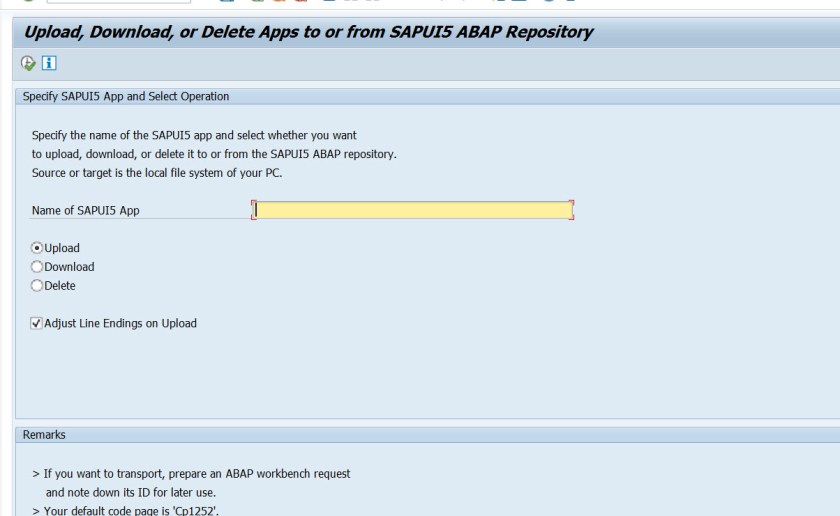Click the page title about SAPUI5 ABAP Repository
Image resolution: width=840 pixels, height=516 pixels.
tap(309, 32)
